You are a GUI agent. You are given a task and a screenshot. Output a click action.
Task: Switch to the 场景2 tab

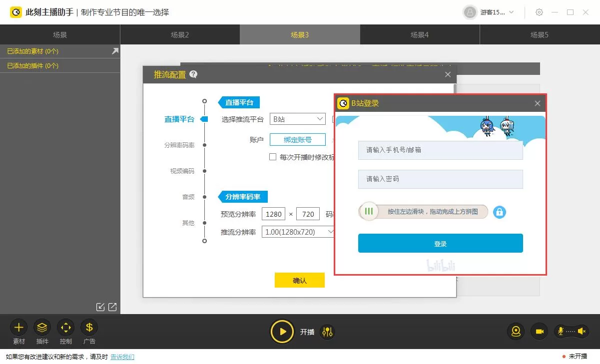(x=180, y=34)
